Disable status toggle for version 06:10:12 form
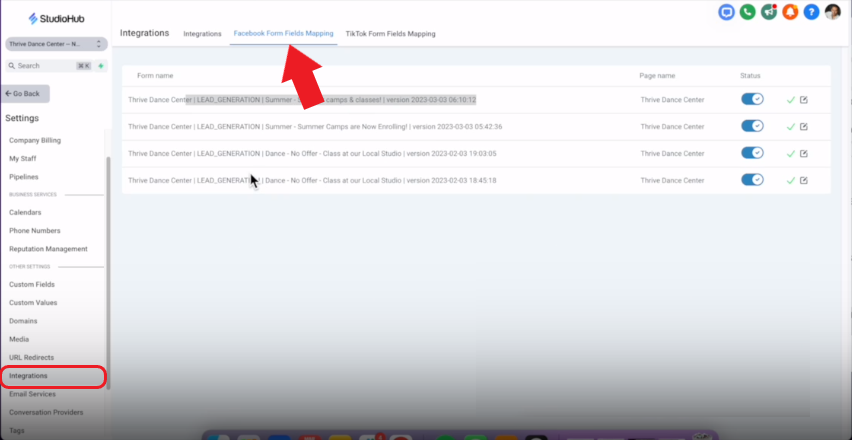 tap(753, 99)
